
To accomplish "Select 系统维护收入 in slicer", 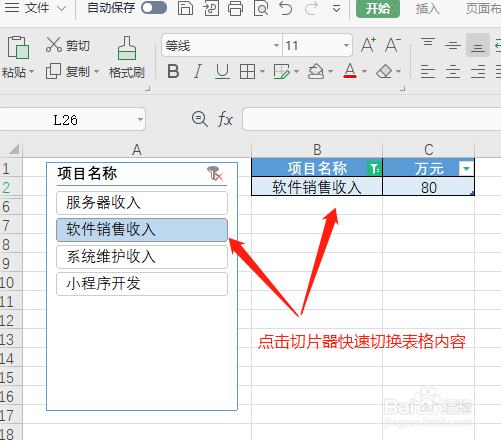I will [x=142, y=257].
